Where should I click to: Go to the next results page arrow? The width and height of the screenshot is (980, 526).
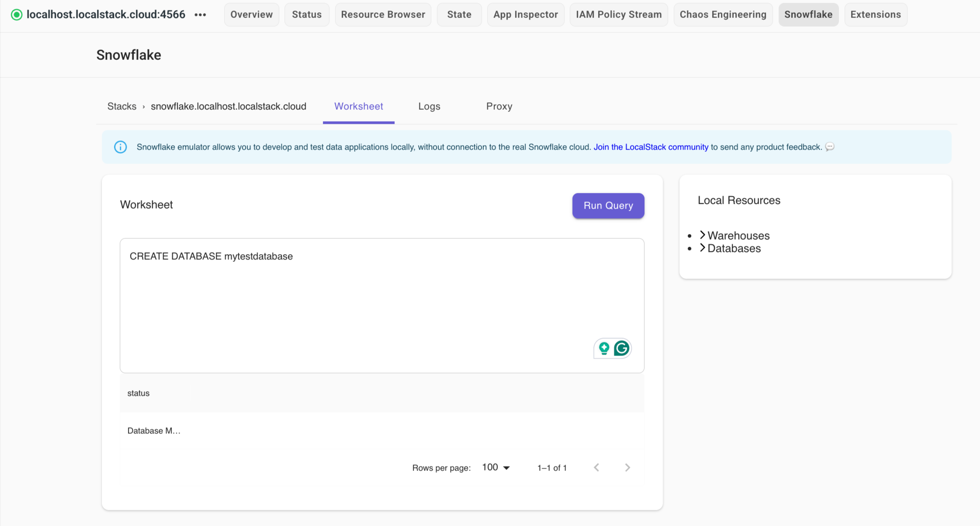(x=627, y=467)
